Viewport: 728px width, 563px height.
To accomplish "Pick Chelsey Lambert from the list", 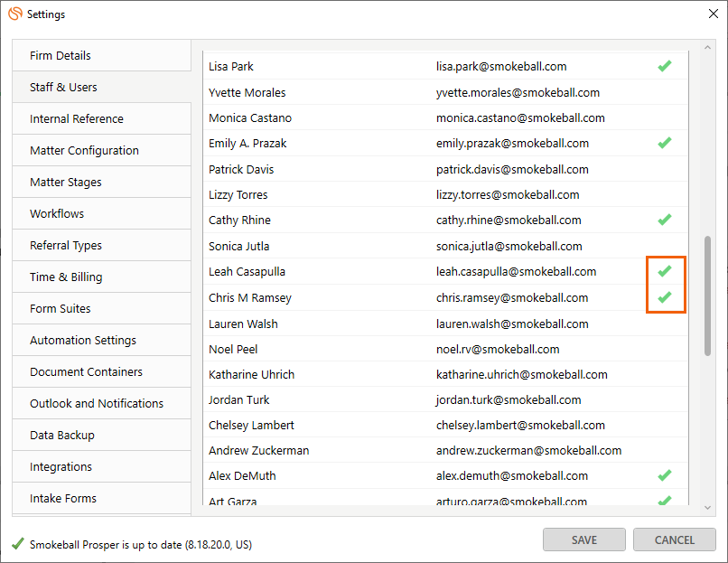I will click(445, 425).
